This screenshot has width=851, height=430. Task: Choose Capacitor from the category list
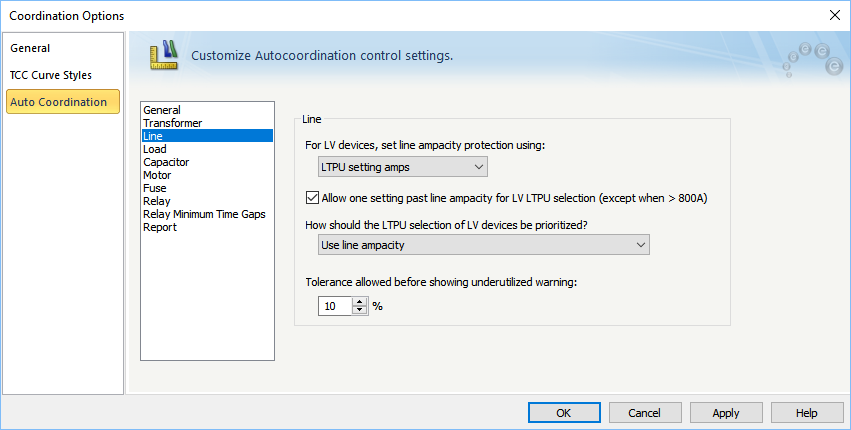pos(166,162)
